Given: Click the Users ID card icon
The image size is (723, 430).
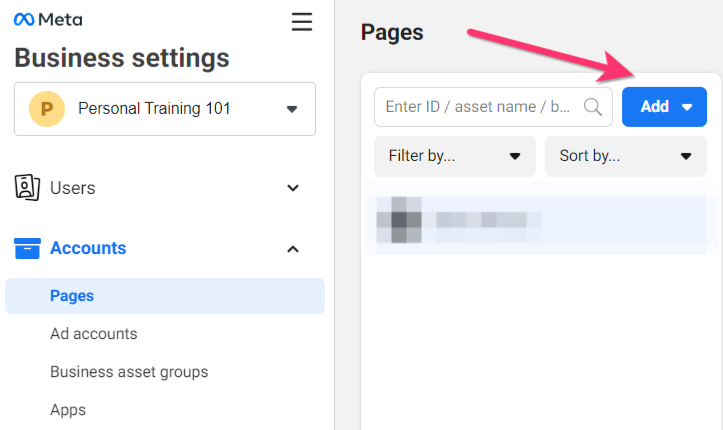Looking at the screenshot, I should pos(27,188).
